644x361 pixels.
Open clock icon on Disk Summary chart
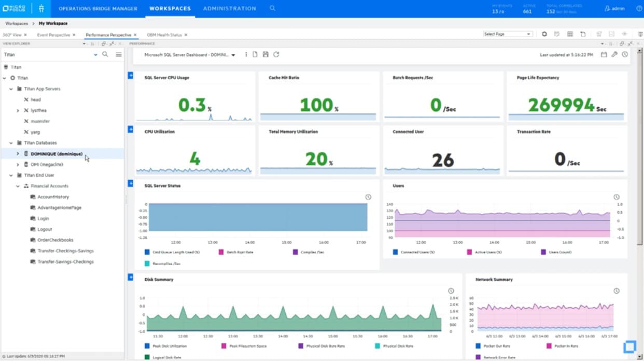coord(451,291)
